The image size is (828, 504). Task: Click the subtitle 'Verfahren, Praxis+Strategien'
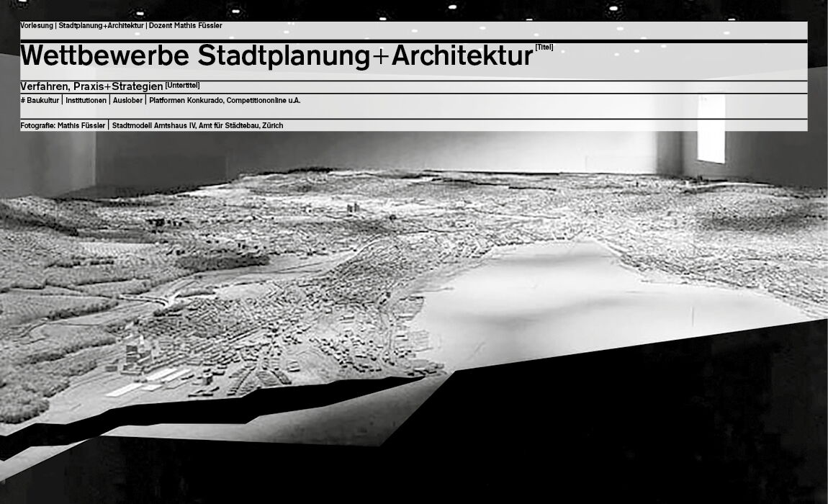pos(92,86)
